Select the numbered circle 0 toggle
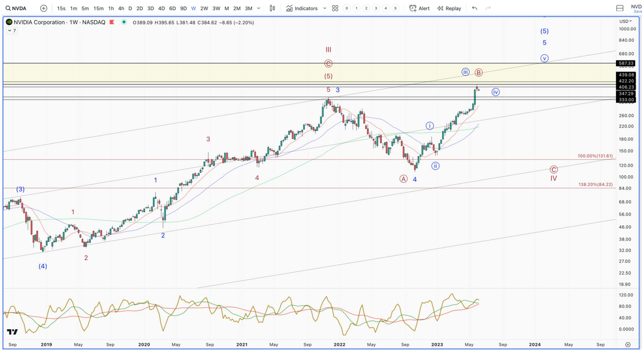This screenshot has width=644, height=352. pyautogui.click(x=347, y=8)
